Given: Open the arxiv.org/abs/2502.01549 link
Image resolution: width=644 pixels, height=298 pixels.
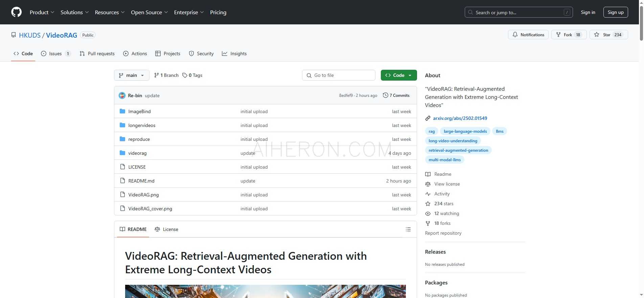Looking at the screenshot, I should pyautogui.click(x=460, y=118).
